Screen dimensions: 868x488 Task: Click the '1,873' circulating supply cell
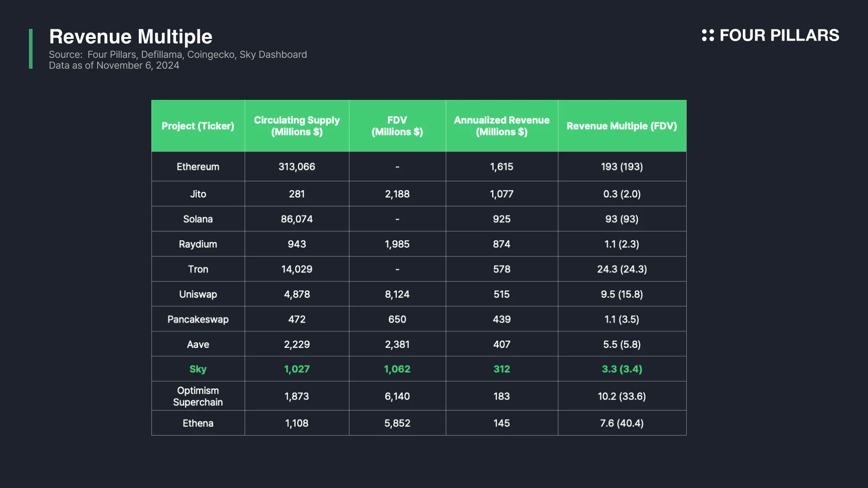(297, 396)
